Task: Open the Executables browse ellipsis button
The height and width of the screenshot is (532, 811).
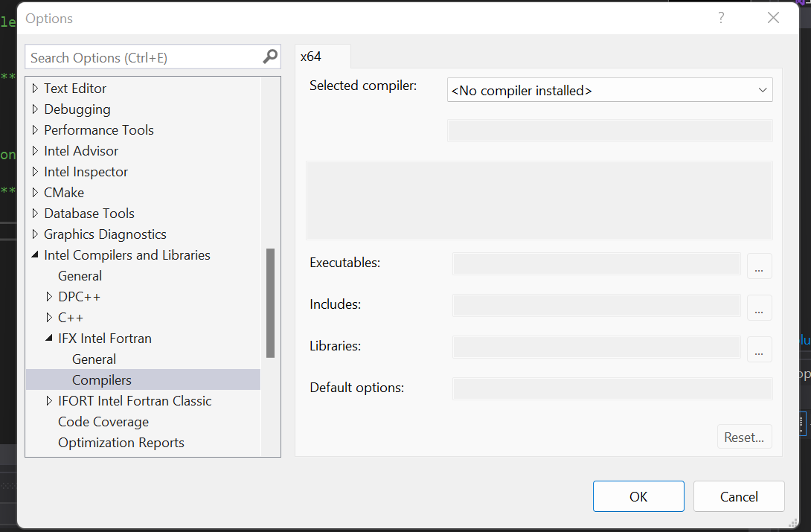Action: click(759, 266)
